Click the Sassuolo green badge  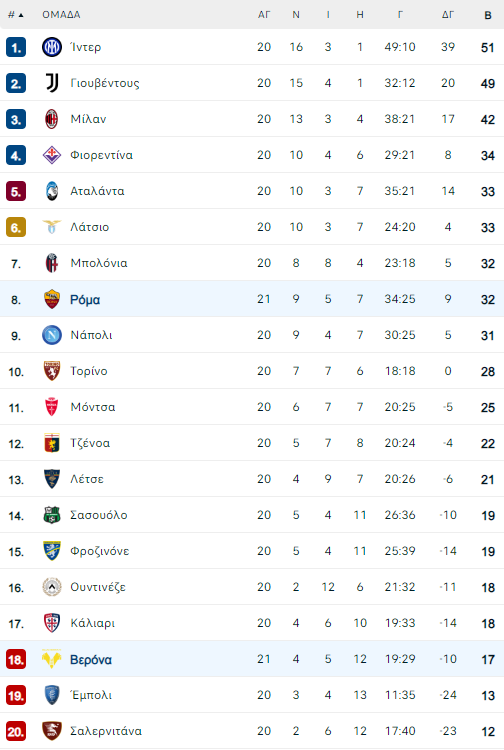(52, 515)
